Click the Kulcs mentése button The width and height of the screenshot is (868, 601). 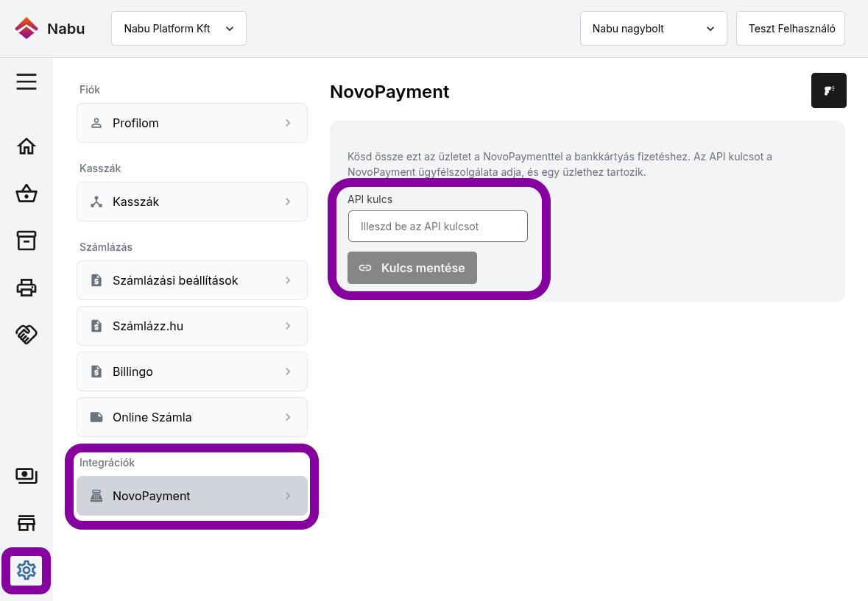point(412,268)
